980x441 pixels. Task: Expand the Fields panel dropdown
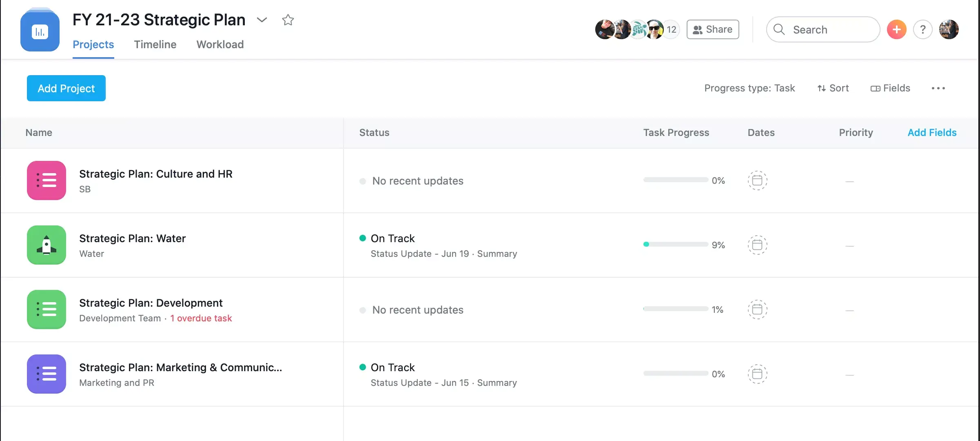(890, 87)
